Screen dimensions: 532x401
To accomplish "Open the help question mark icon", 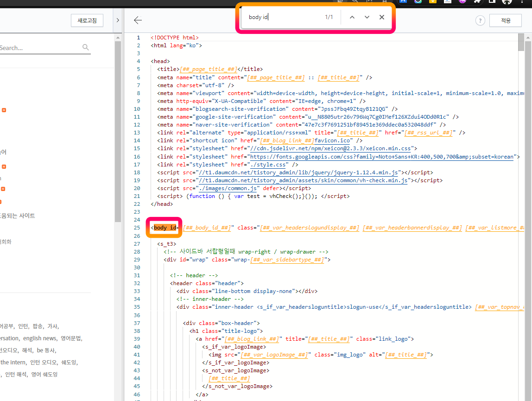I will point(480,21).
